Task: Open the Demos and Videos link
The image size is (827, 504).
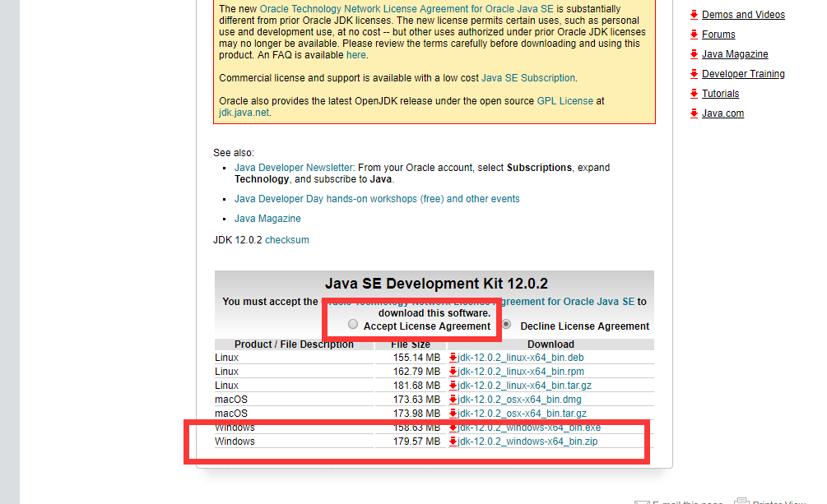Action: (743, 15)
